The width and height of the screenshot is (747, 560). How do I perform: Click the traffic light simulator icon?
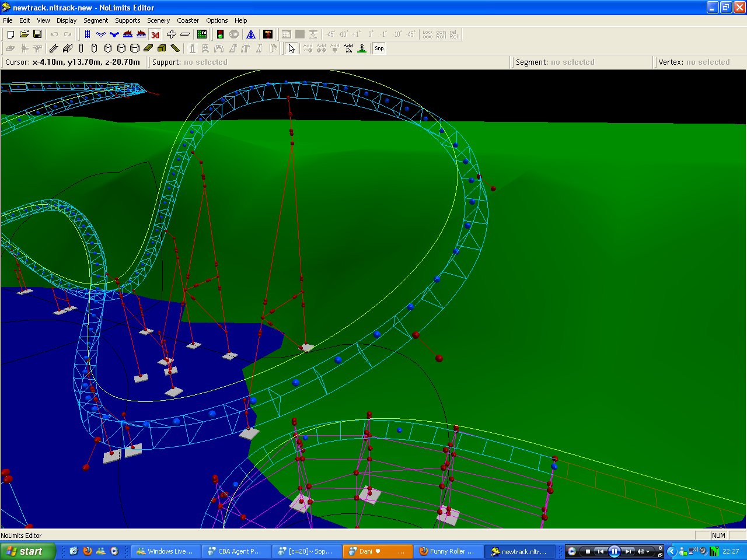click(221, 34)
